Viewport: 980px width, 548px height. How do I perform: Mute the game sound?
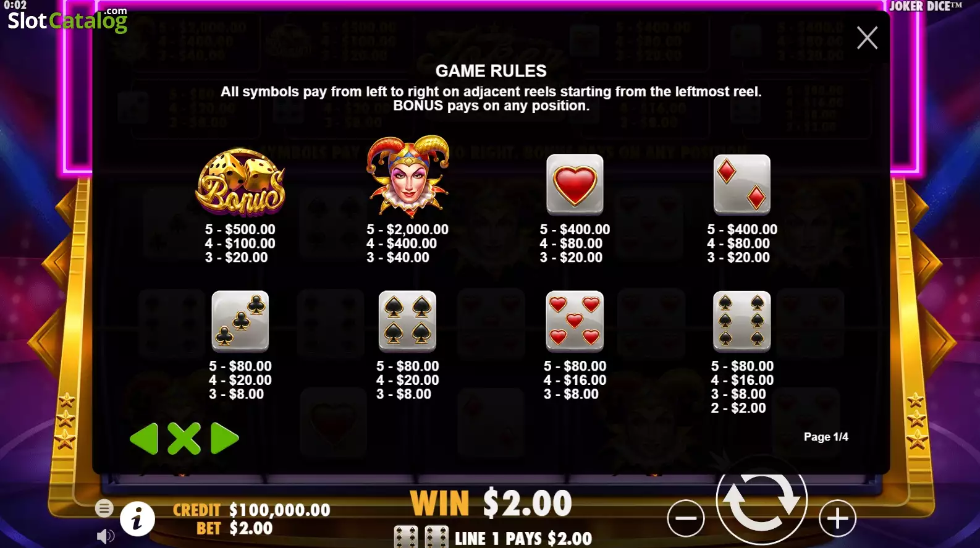[x=106, y=536]
